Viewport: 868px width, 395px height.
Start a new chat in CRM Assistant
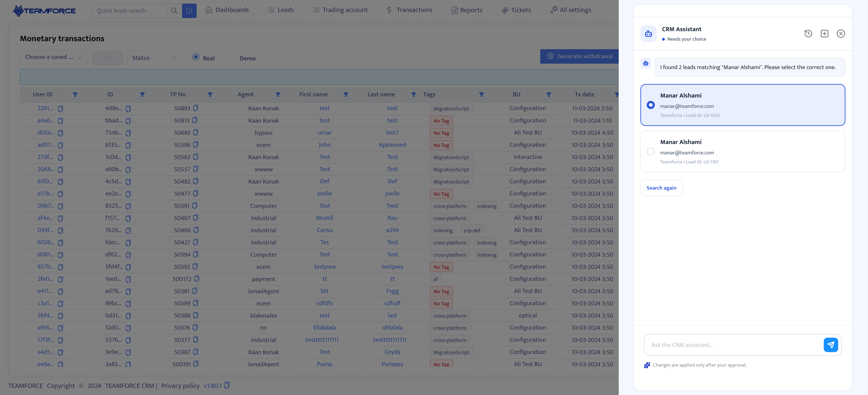tap(824, 34)
